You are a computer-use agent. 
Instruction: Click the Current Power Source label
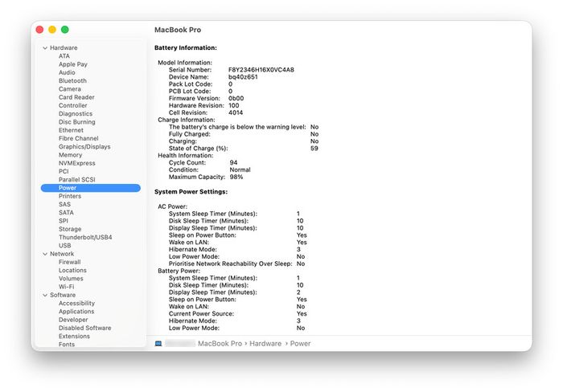201,314
